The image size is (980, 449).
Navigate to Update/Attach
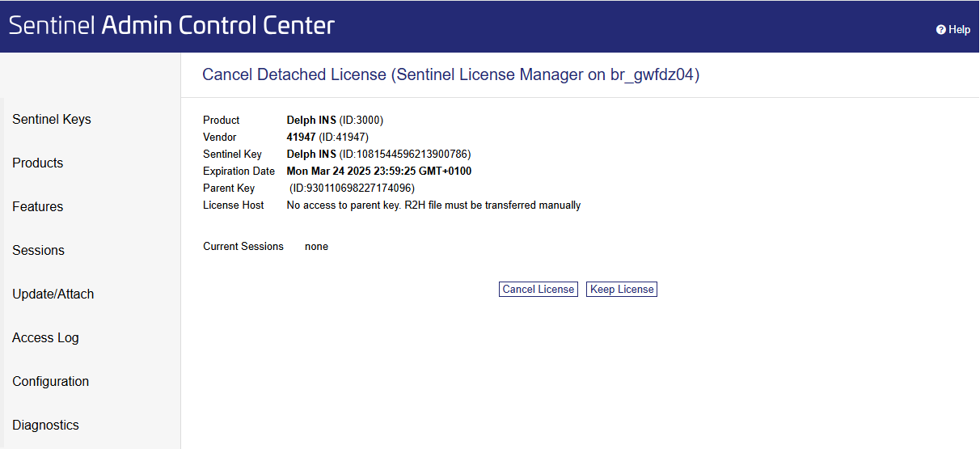point(53,294)
